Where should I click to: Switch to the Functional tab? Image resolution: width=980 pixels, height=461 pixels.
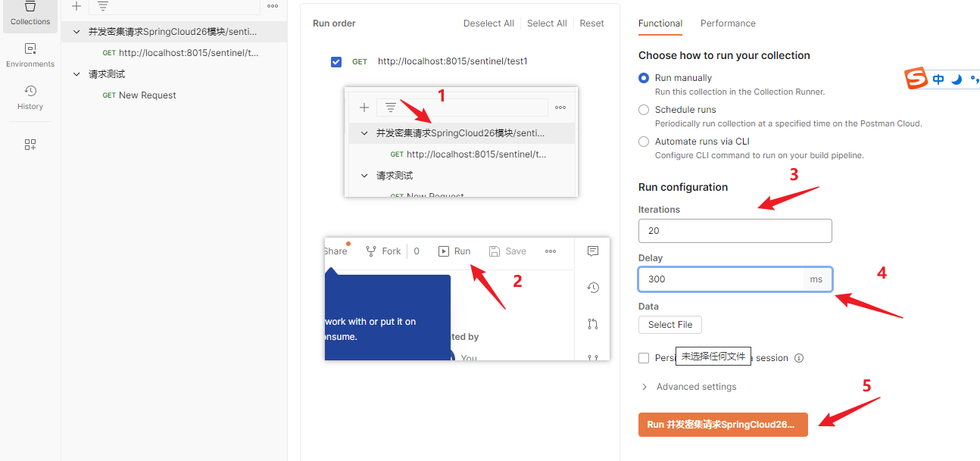coord(660,23)
